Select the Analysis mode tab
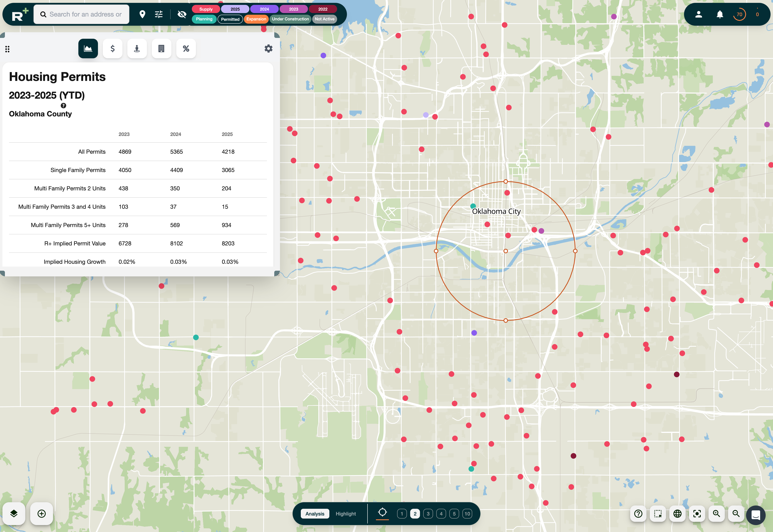The image size is (773, 532). pyautogui.click(x=315, y=514)
